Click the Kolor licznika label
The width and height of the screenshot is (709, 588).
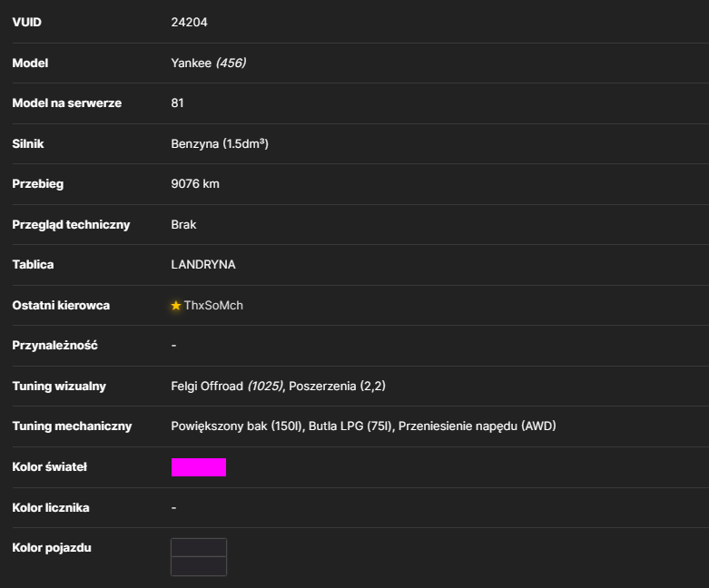51,508
